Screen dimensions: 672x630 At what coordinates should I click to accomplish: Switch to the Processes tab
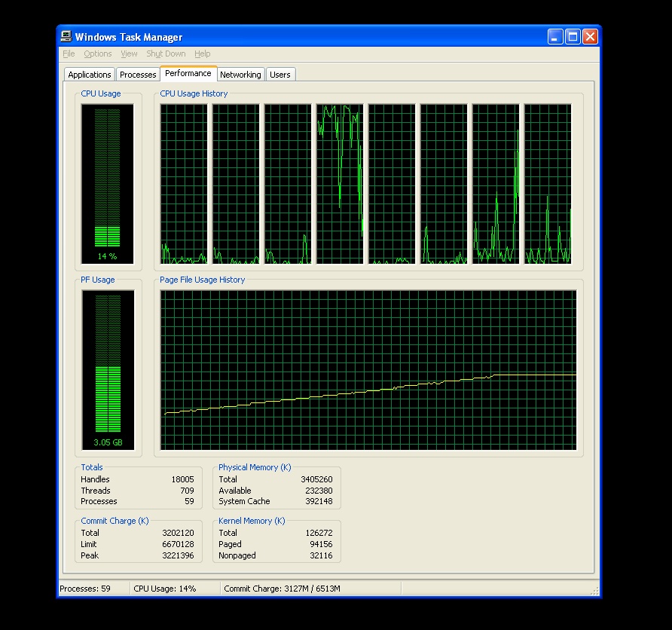[138, 75]
